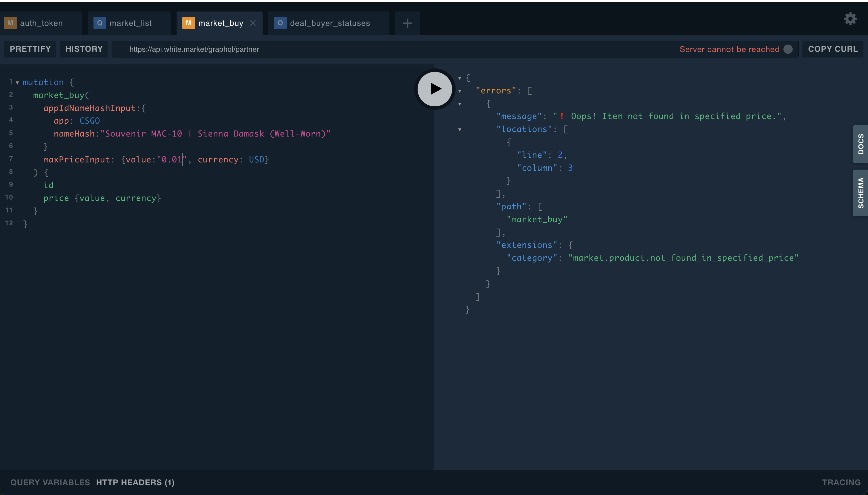
Task: Click the "category" key in response
Action: [x=532, y=258]
